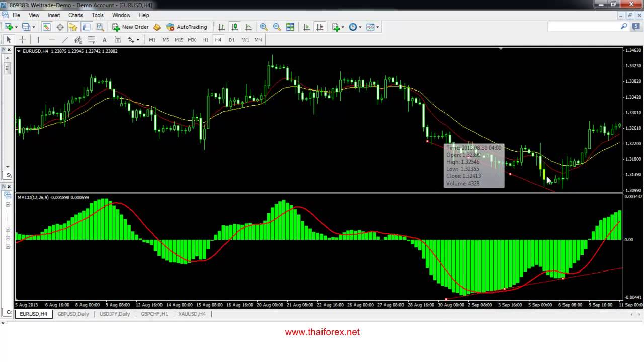Toggle chart auto scroll icon
Image resolution: width=644 pixels, height=362 pixels.
point(306,27)
